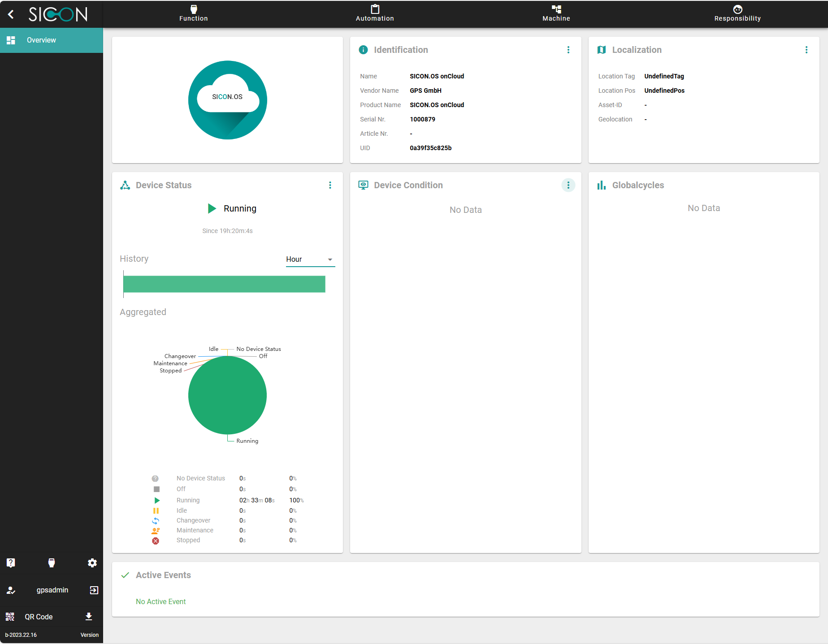Click the user profile icon by gpsadmin
This screenshot has width=828, height=644.
(11, 590)
